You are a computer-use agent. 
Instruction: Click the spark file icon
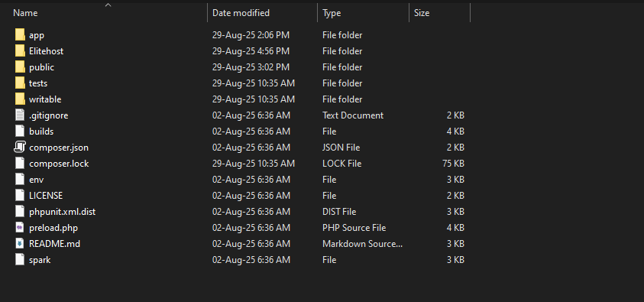pyautogui.click(x=20, y=260)
